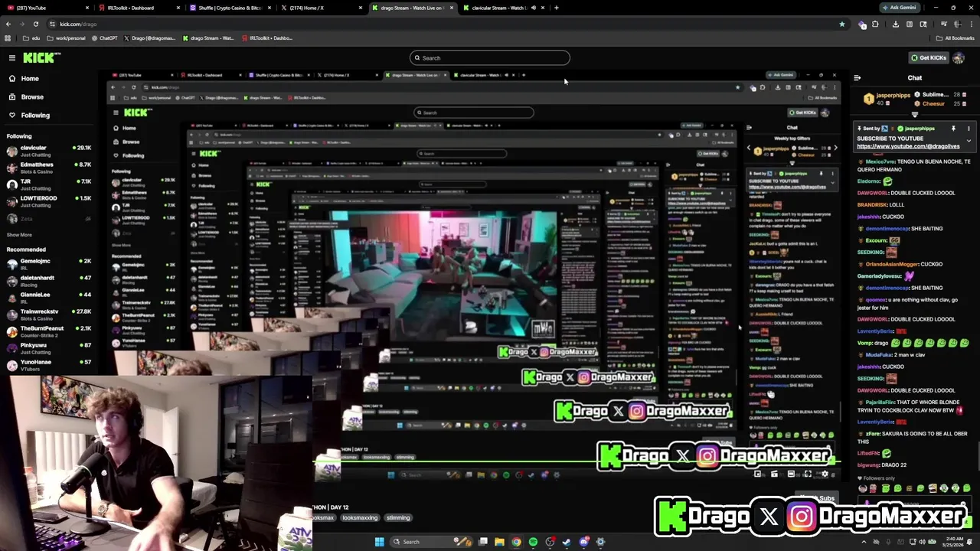Open YunoHanae recommended channel
Viewport: 980px width, 551px height.
point(47,365)
